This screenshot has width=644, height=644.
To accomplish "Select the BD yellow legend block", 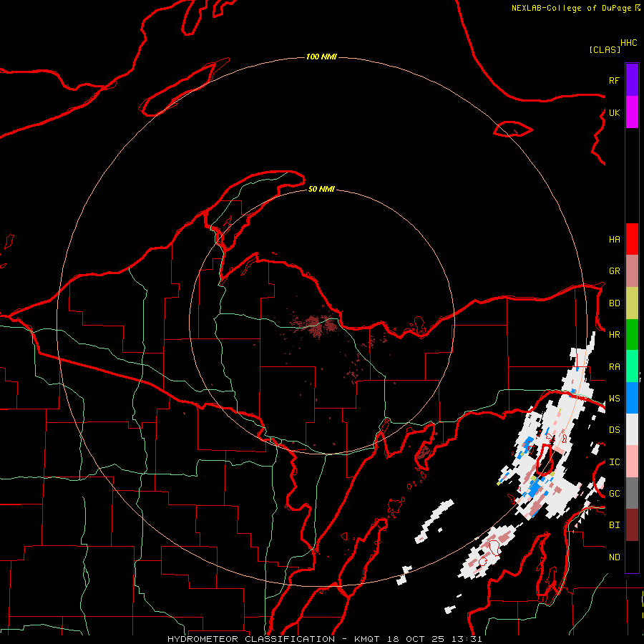I will [632, 303].
